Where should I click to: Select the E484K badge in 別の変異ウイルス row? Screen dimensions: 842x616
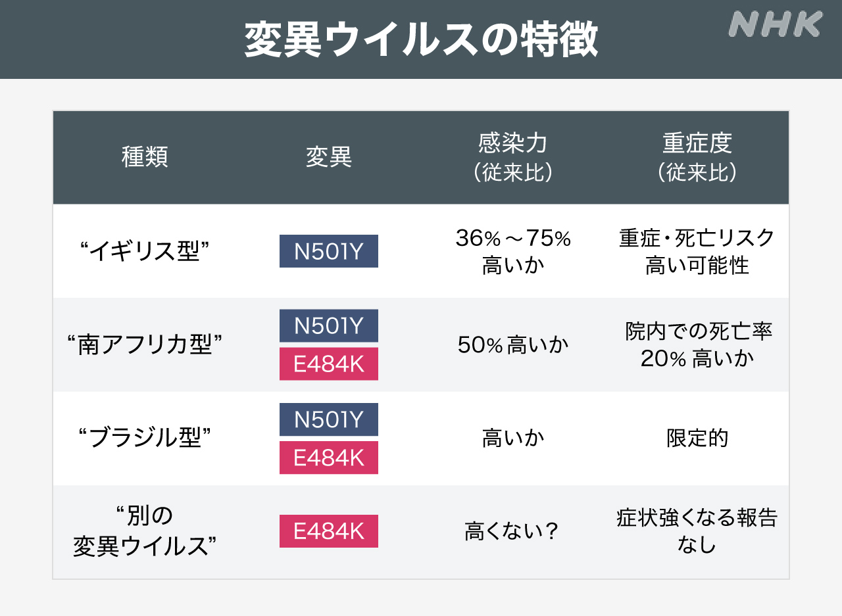tap(329, 531)
